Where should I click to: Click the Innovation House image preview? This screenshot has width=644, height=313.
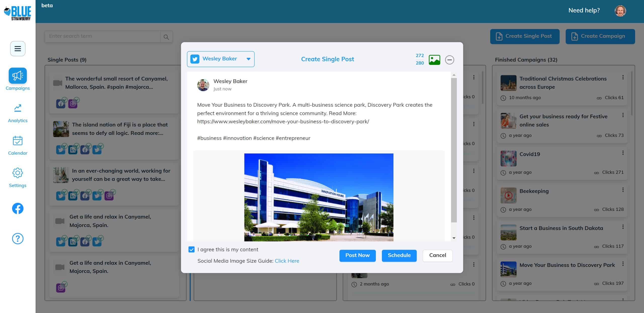[x=318, y=197]
